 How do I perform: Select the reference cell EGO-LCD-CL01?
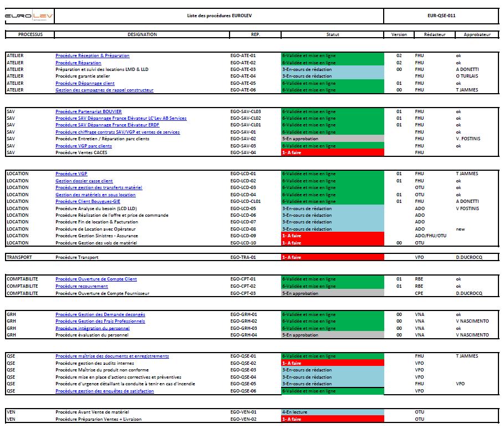point(246,201)
